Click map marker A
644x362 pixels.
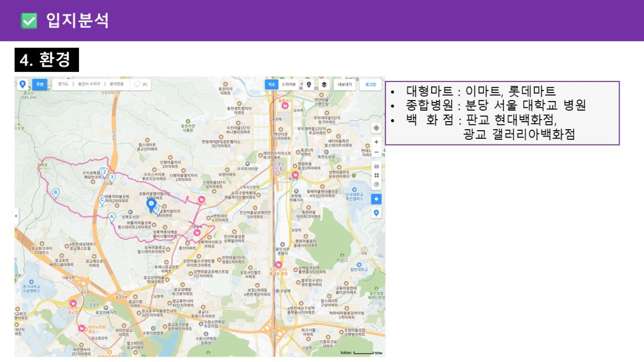tap(111, 217)
